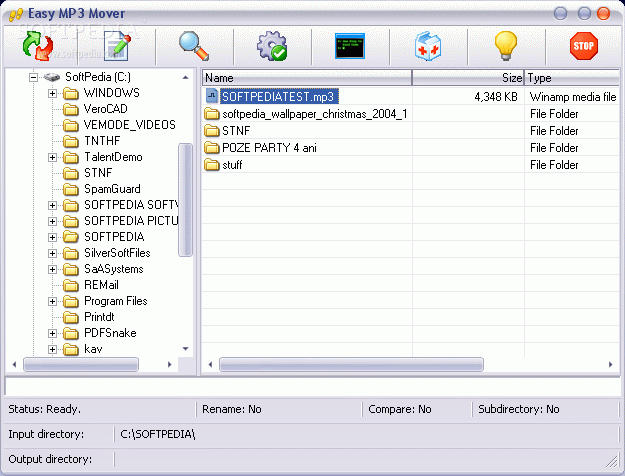Click the green-red arrows move files icon
The width and height of the screenshot is (625, 476).
38,46
